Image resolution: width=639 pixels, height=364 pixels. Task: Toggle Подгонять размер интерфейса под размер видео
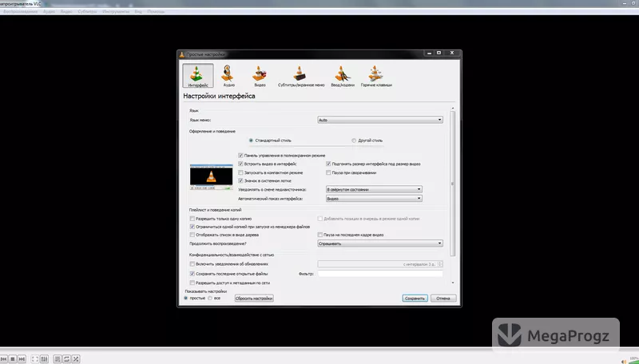[328, 164]
